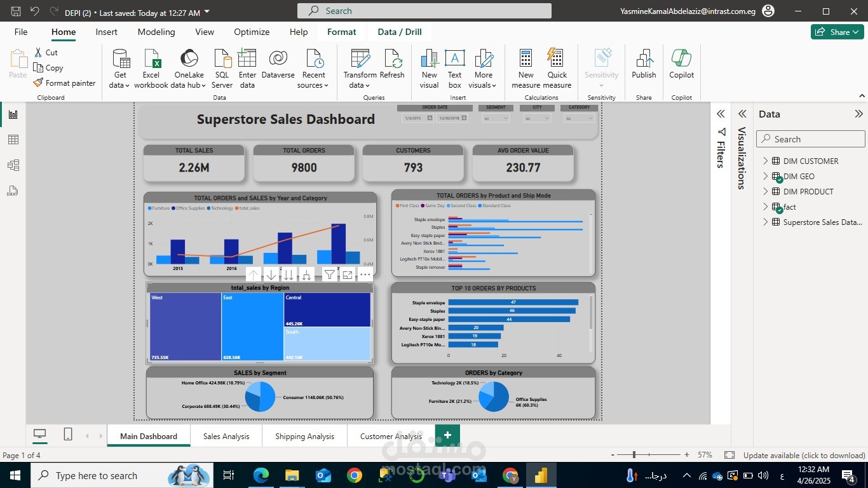Screen dimensions: 868x488
Task: Click the Undo icon in title bar
Action: click(x=34, y=11)
